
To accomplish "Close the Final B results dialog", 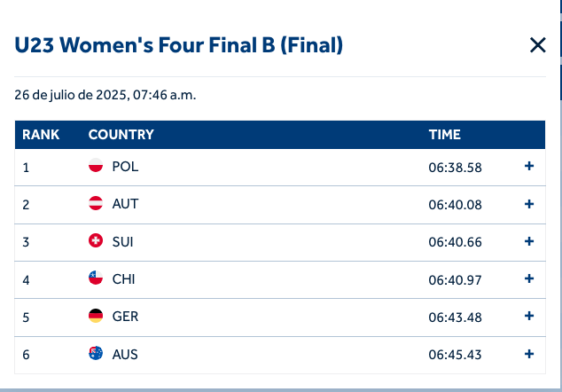I will click(537, 45).
